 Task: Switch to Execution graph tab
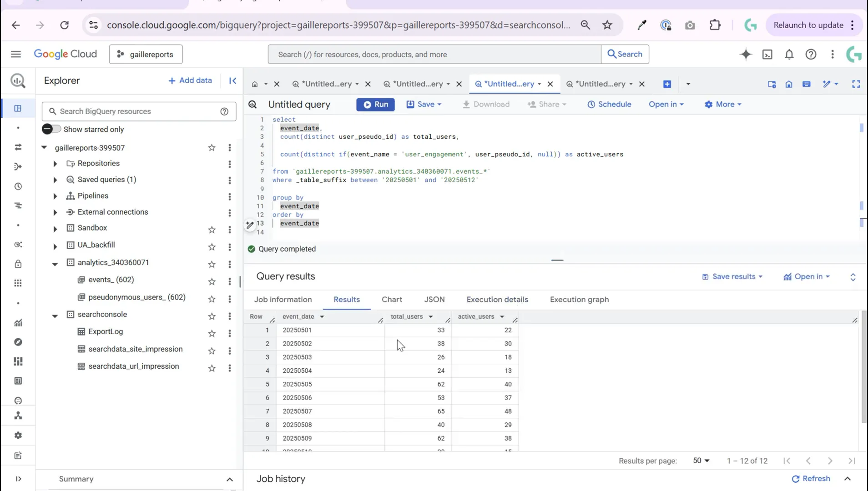click(579, 300)
